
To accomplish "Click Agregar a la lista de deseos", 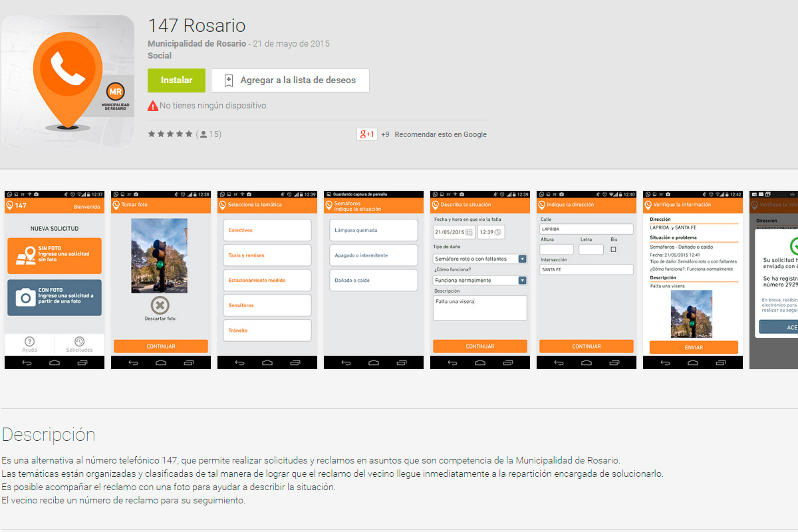I will pyautogui.click(x=290, y=80).
